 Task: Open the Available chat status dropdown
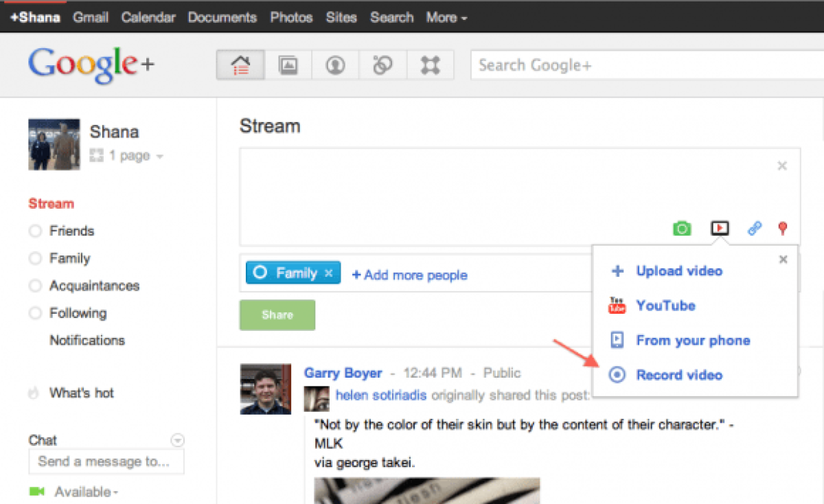tap(86, 492)
